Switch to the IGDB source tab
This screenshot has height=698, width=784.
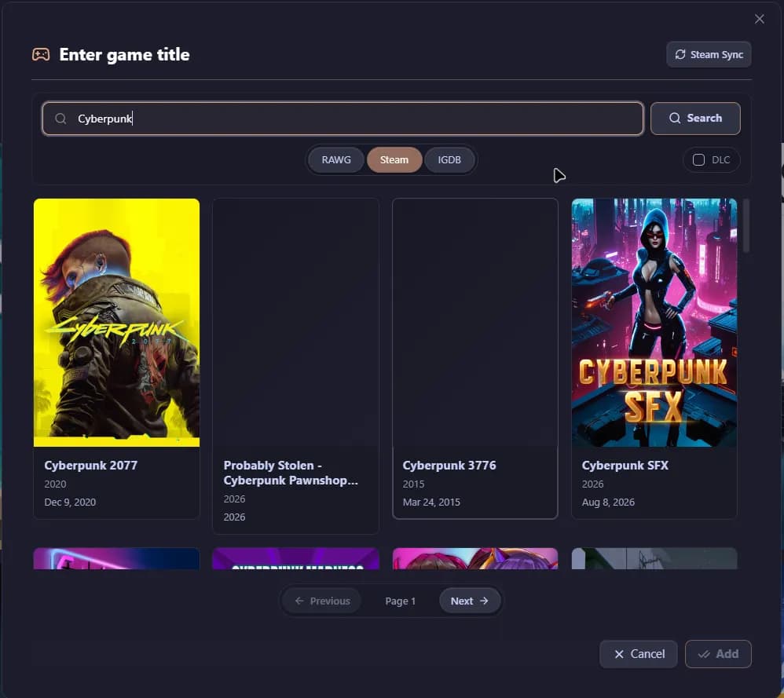pyautogui.click(x=449, y=160)
